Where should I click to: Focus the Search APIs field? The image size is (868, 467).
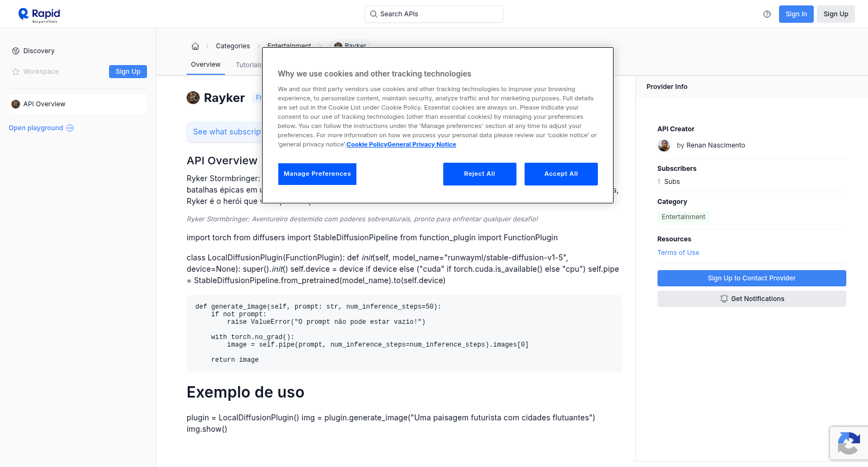pyautogui.click(x=434, y=14)
